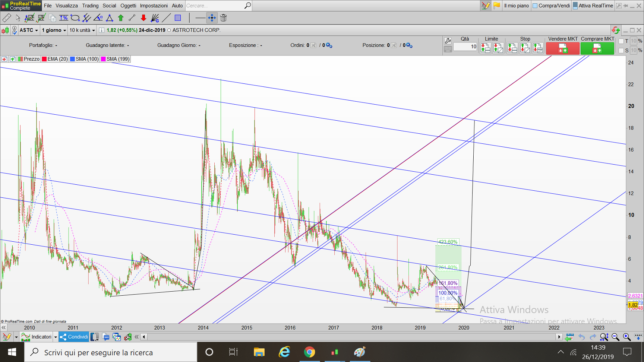Viewport: 644px width, 362px height.
Task: Click the Condividi share button
Action: click(74, 337)
